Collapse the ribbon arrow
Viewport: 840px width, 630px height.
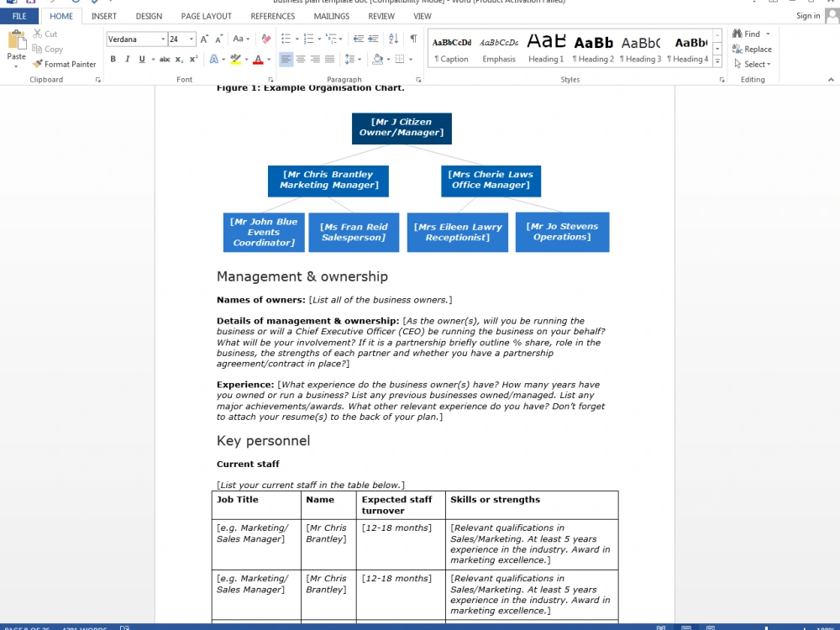pyautogui.click(x=831, y=80)
